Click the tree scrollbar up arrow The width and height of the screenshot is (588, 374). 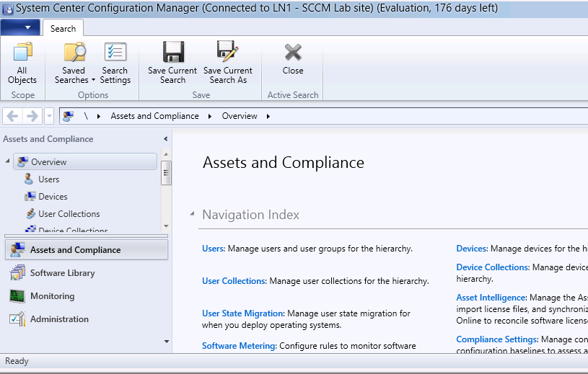tap(166, 154)
